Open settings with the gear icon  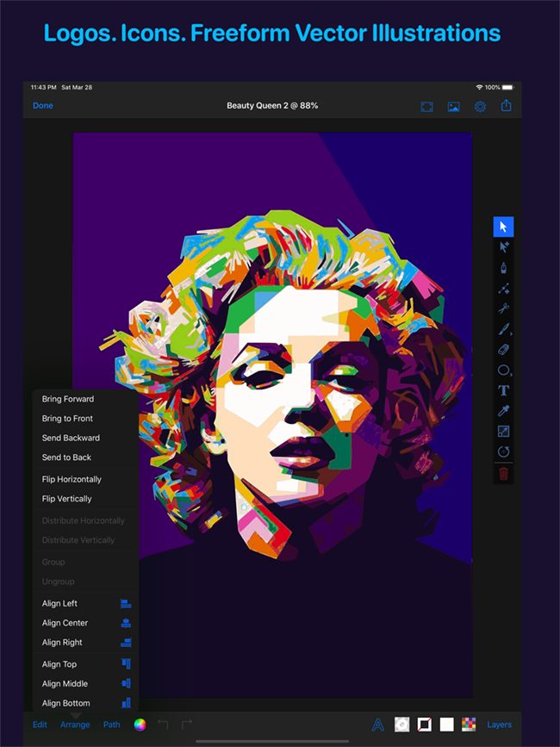pos(480,106)
